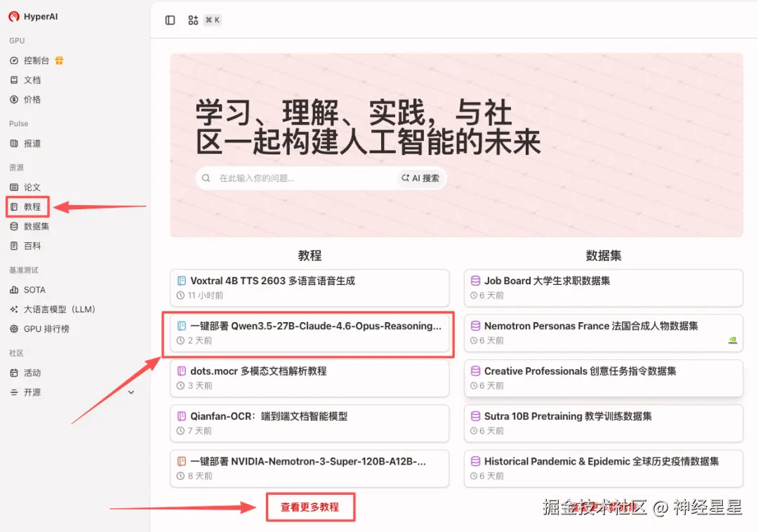Open SOTA benchmark page

(34, 290)
